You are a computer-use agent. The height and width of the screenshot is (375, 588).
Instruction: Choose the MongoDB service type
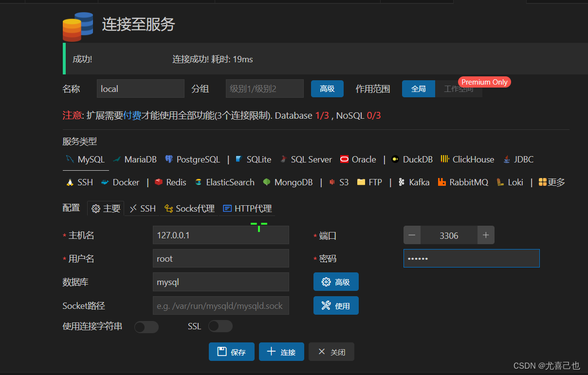pos(288,182)
